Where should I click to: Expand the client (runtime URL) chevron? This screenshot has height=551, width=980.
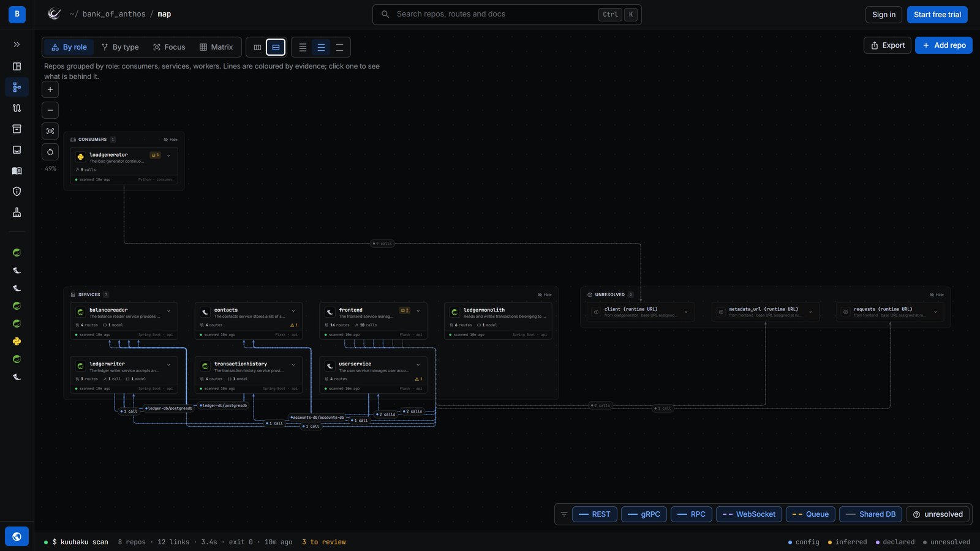(686, 312)
